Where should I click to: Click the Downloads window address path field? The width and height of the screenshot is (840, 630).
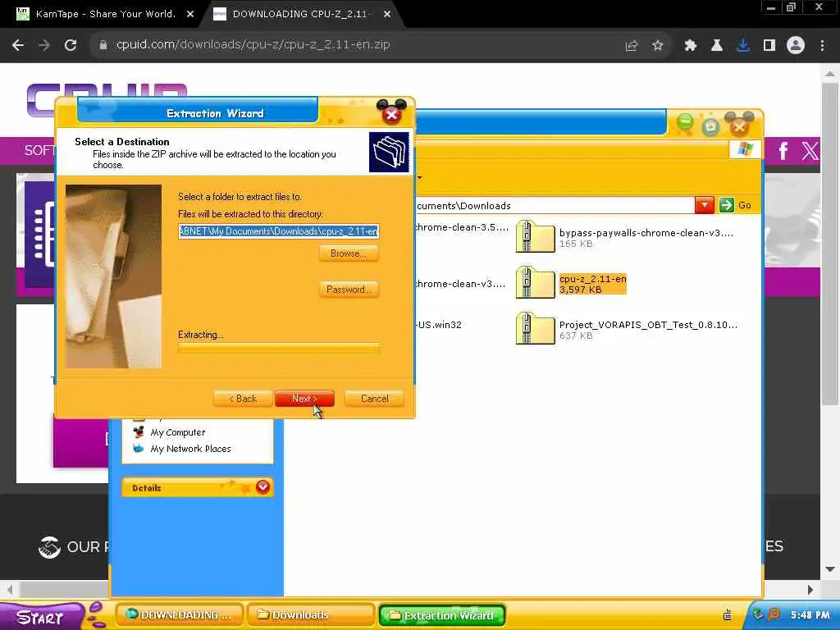555,206
